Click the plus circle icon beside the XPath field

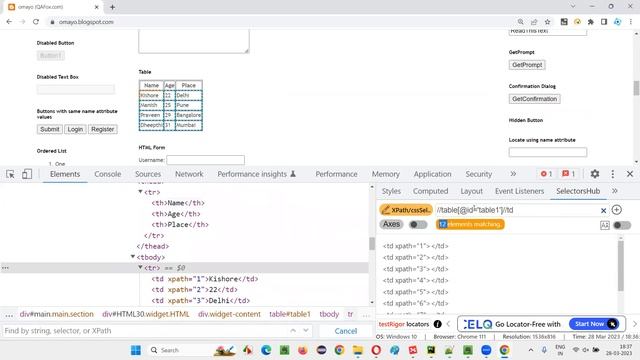[x=617, y=210]
